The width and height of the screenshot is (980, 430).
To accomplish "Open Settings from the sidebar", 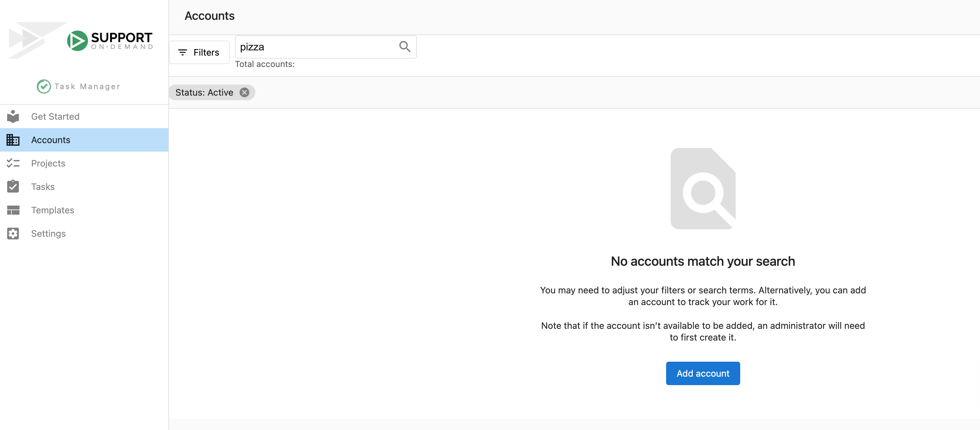I will [84, 234].
